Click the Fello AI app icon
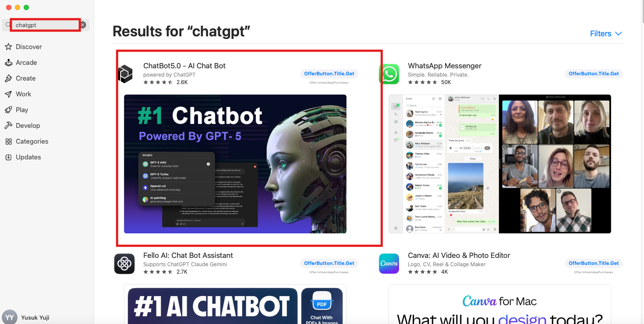Screen dimensions: 644x324 [x=124, y=264]
